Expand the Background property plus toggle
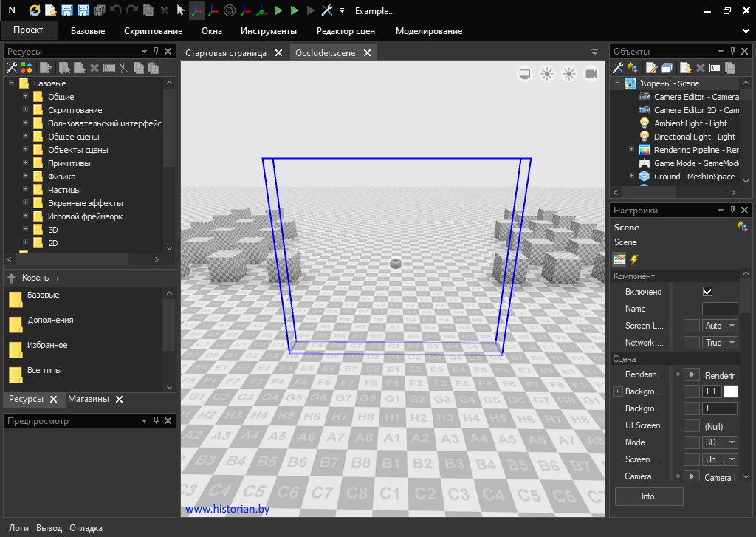 click(x=617, y=391)
